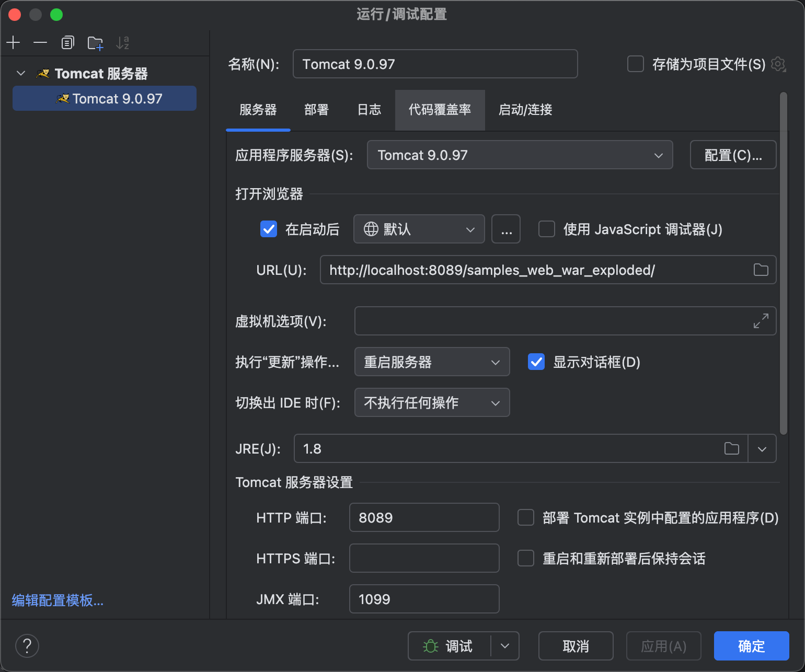Click the settings panel vertical scrollbar

click(783, 263)
